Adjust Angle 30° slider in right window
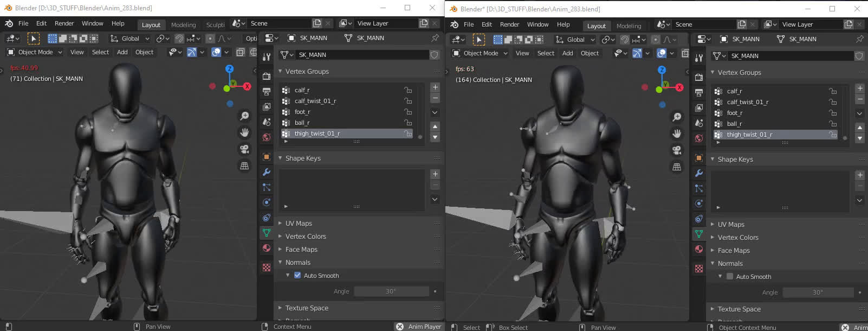 tap(818, 292)
